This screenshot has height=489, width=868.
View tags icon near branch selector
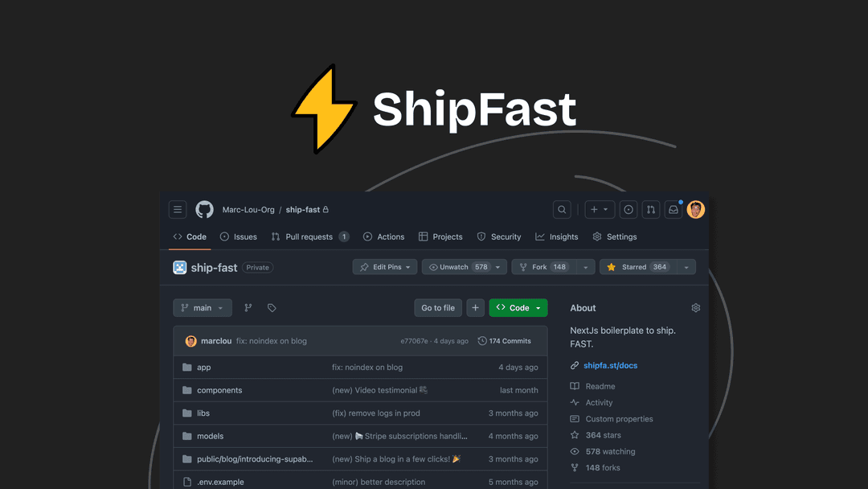(x=272, y=308)
